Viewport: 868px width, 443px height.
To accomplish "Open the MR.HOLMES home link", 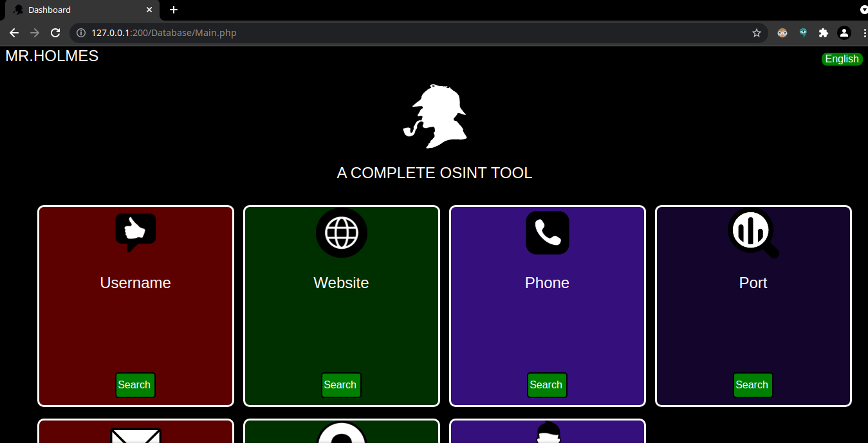I will tap(52, 56).
